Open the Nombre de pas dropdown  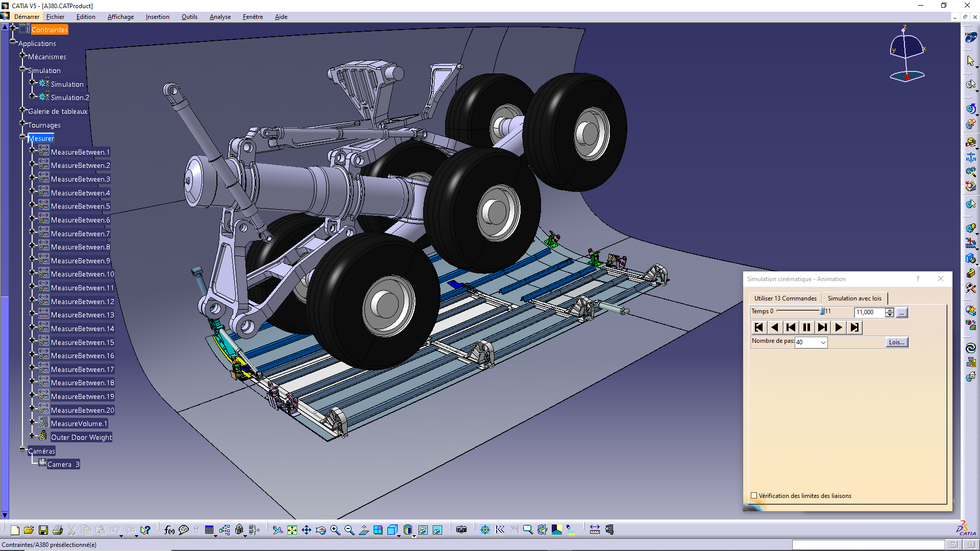(823, 342)
